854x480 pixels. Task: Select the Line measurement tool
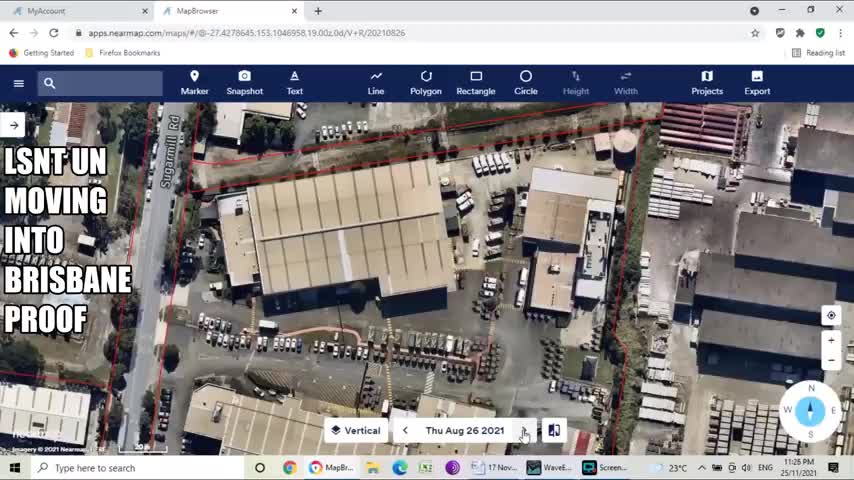pos(376,83)
